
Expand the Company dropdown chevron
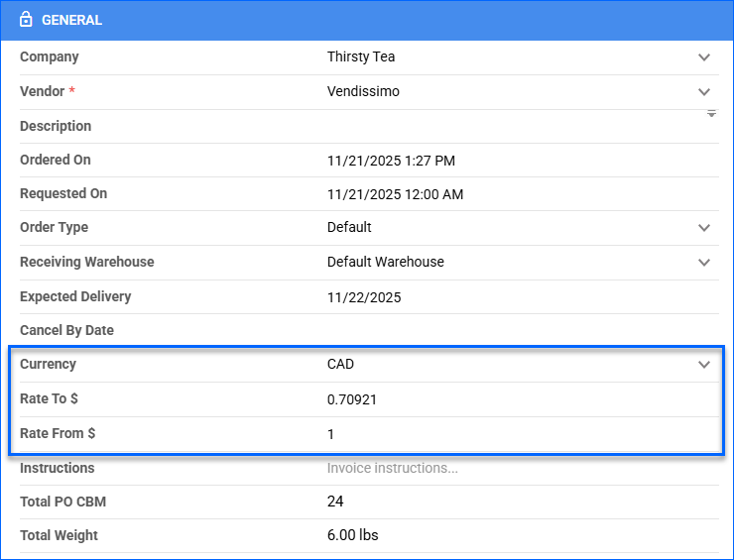(704, 57)
